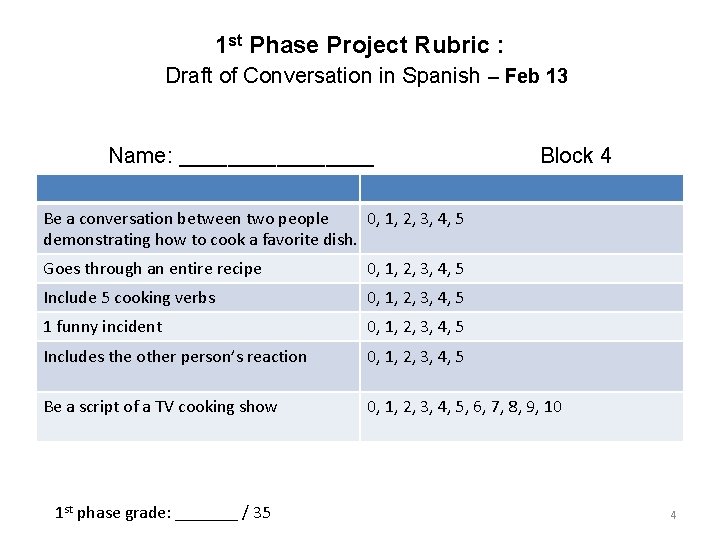Click the 'Feb 13' date text
Viewport: 720px width, 540px height.
537,76
